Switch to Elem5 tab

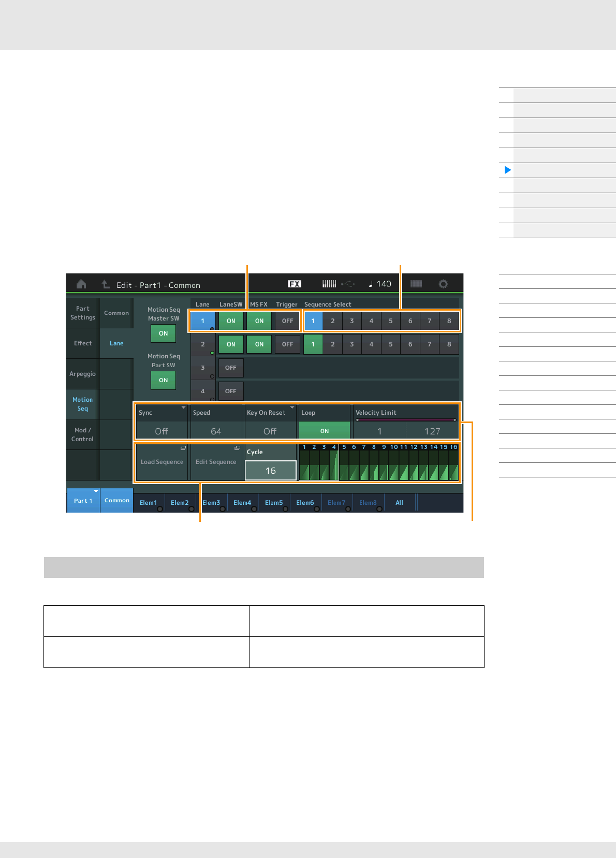[274, 502]
